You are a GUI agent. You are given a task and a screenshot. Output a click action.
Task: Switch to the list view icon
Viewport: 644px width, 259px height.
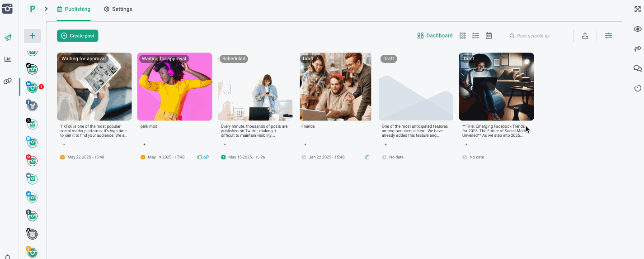(475, 36)
